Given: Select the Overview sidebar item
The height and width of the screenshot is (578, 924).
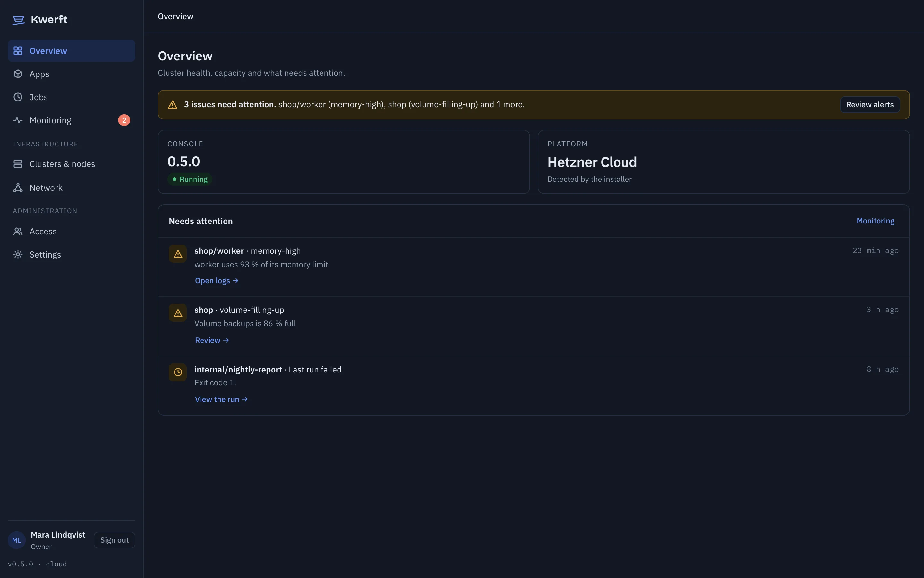Looking at the screenshot, I should (x=72, y=51).
